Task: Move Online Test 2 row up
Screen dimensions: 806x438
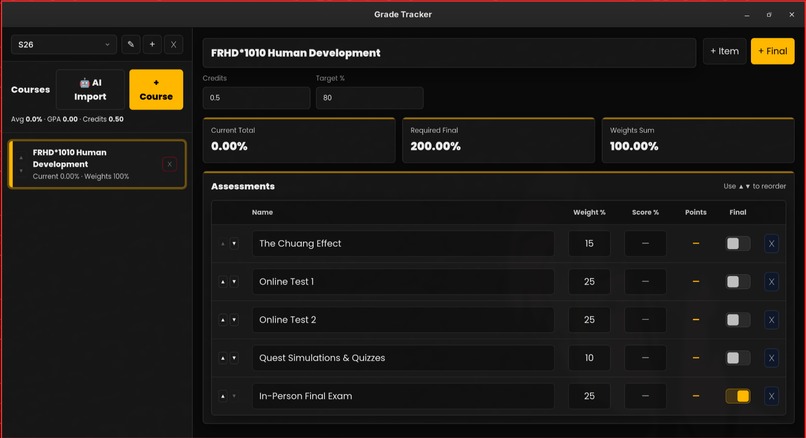Action: click(223, 320)
